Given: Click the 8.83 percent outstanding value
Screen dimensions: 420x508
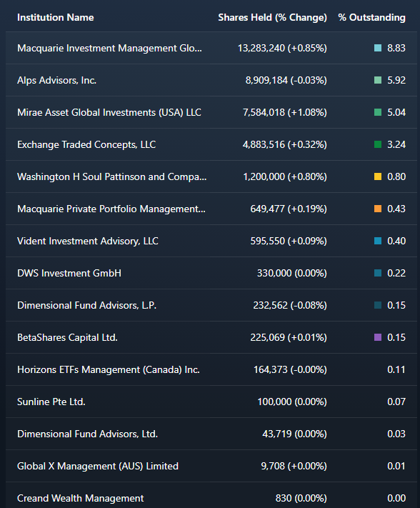Looking at the screenshot, I should point(396,48).
